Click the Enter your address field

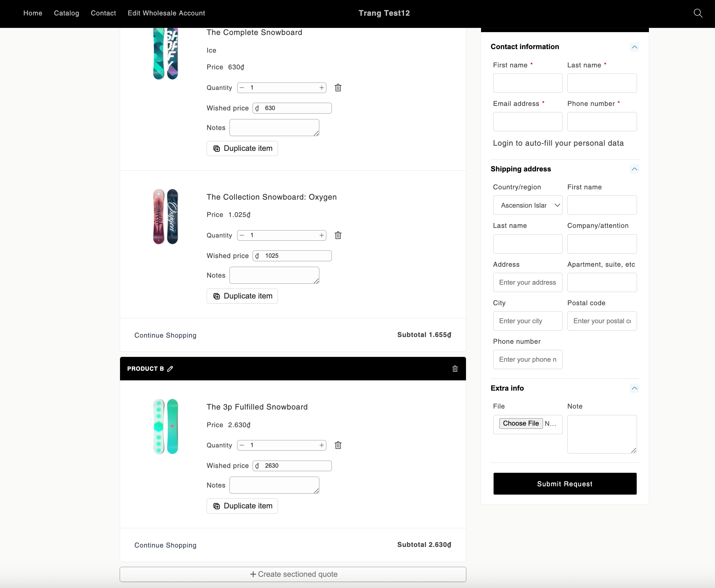tap(528, 283)
